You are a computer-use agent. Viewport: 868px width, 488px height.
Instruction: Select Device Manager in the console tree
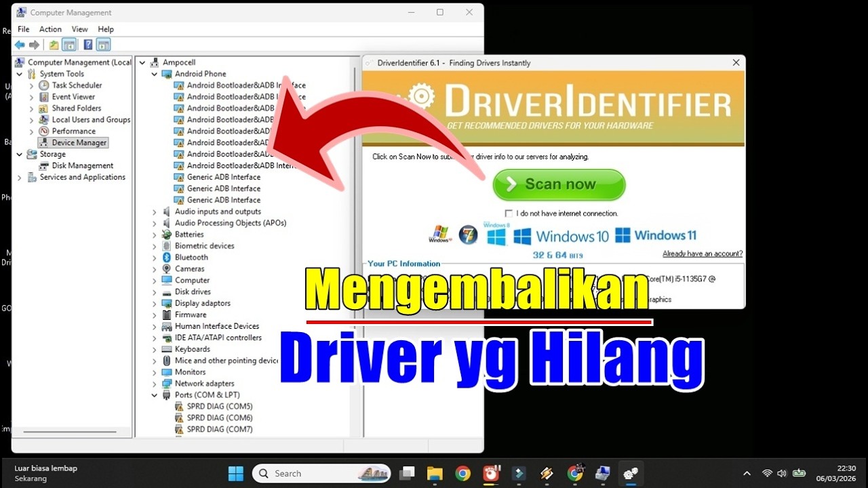click(79, 143)
